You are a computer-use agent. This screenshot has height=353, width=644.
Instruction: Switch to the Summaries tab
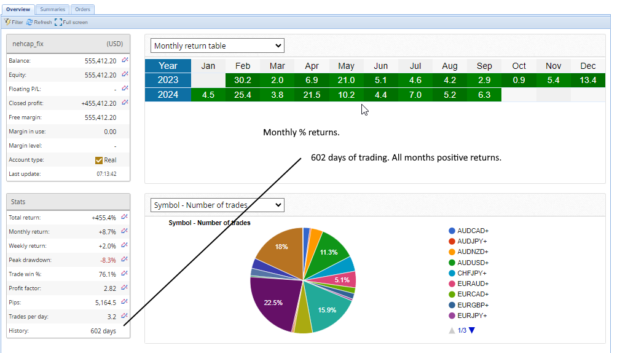pyautogui.click(x=52, y=9)
